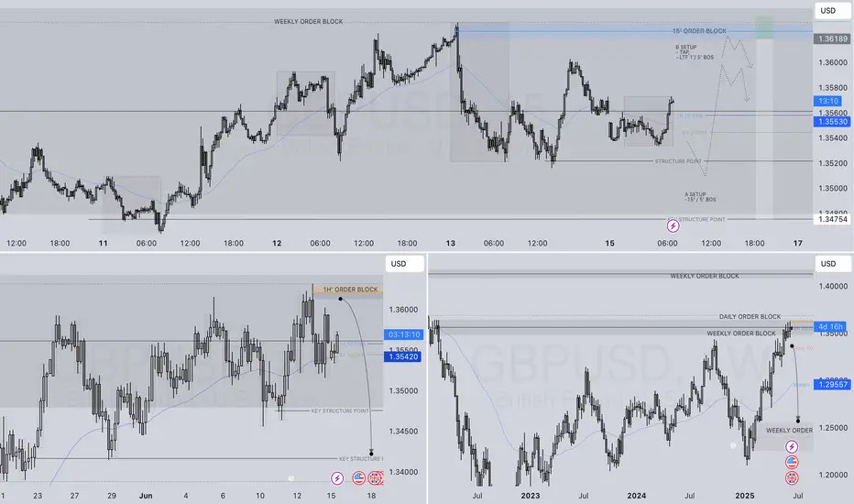The height and width of the screenshot is (504, 854).
Task: Open the USD currency selector on top chart
Action: 833,10
